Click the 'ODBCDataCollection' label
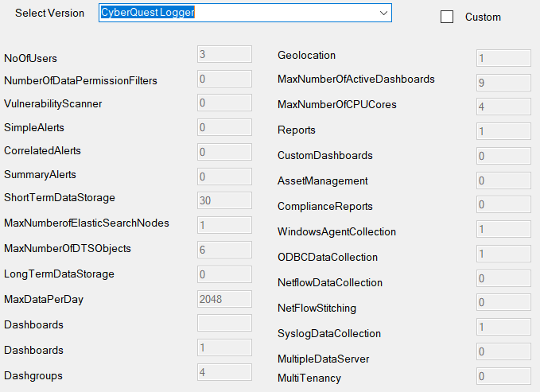Image resolution: width=540 pixels, height=392 pixels. (328, 257)
